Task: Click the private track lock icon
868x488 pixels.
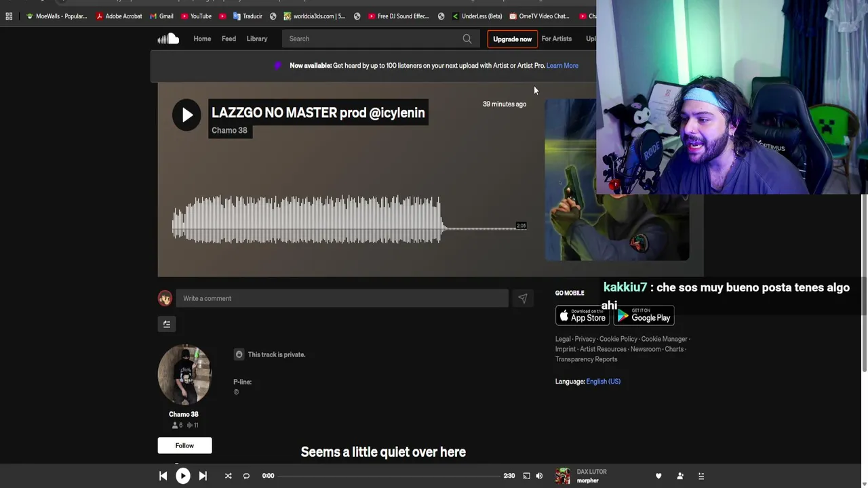Action: [239, 354]
